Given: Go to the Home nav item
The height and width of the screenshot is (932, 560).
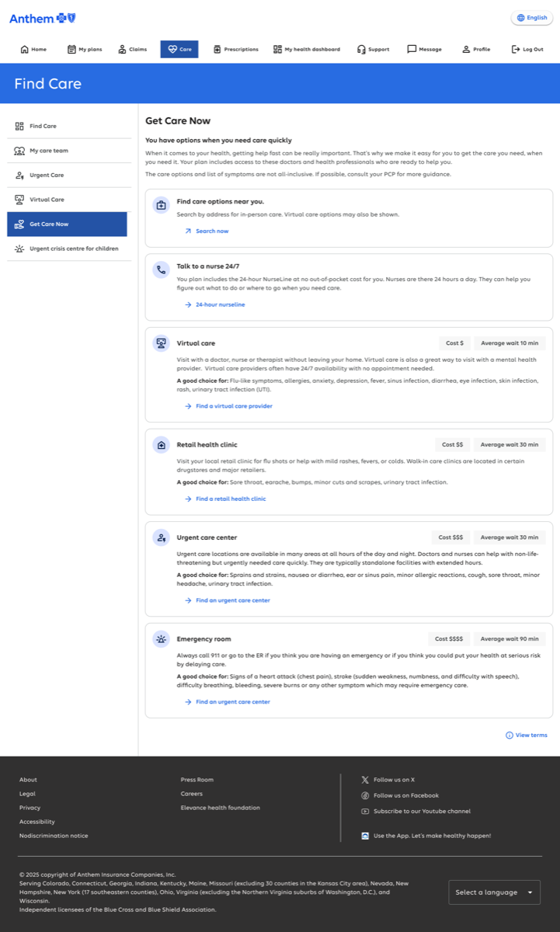Looking at the screenshot, I should (x=33, y=49).
